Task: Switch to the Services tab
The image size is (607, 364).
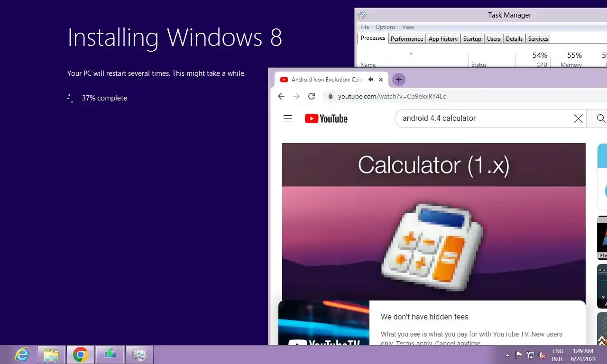Action: coord(538,39)
